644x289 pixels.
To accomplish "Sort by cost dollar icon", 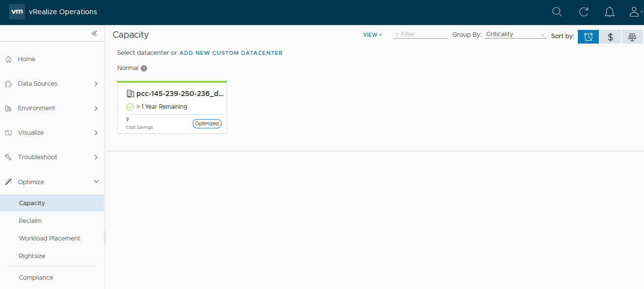I will coord(610,37).
